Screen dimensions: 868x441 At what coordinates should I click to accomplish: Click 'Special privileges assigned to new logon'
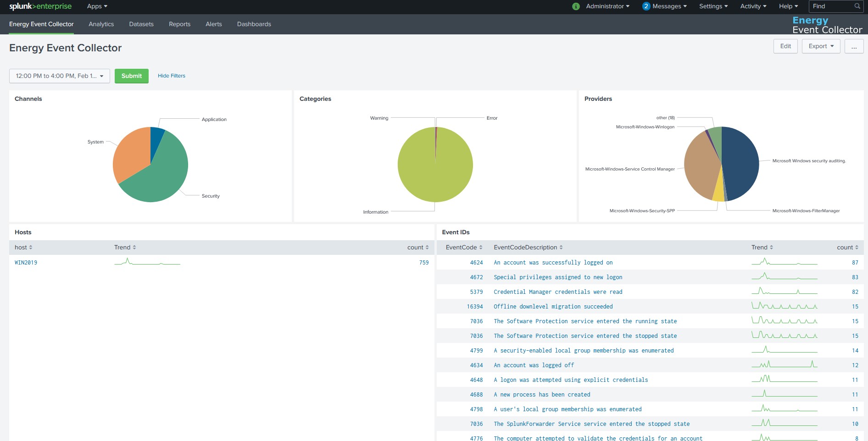coord(558,277)
